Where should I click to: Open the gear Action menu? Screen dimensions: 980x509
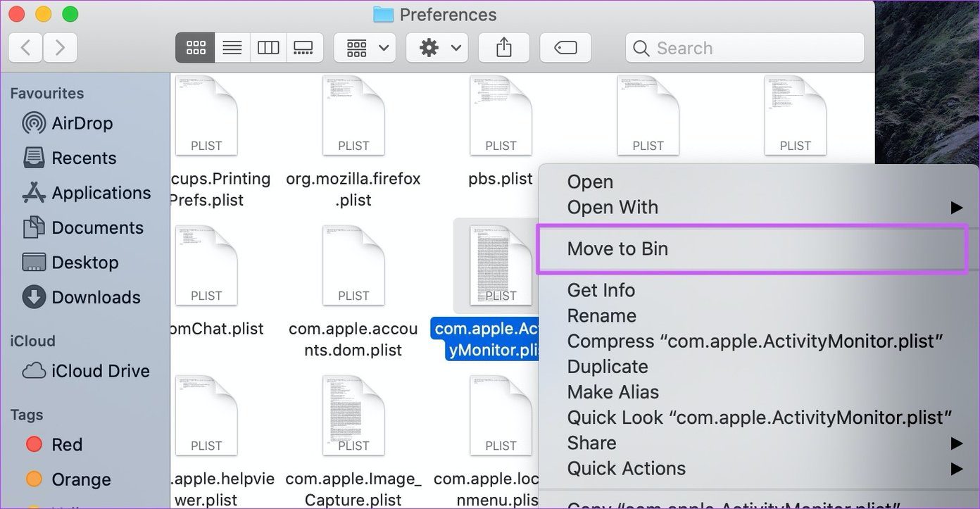point(437,48)
